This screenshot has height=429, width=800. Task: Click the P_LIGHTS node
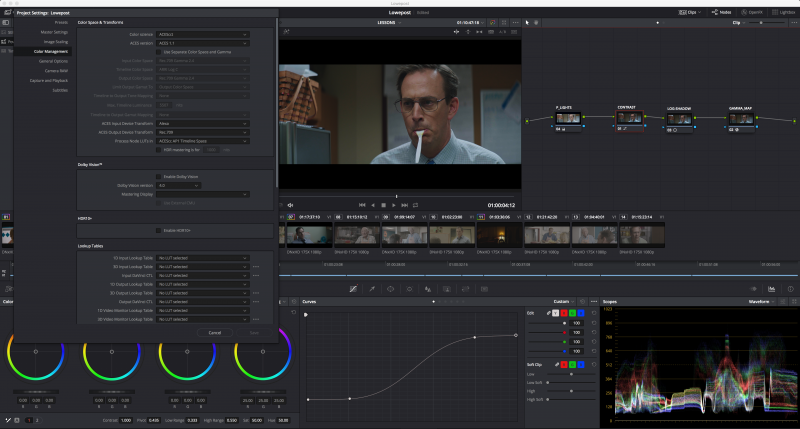click(569, 118)
